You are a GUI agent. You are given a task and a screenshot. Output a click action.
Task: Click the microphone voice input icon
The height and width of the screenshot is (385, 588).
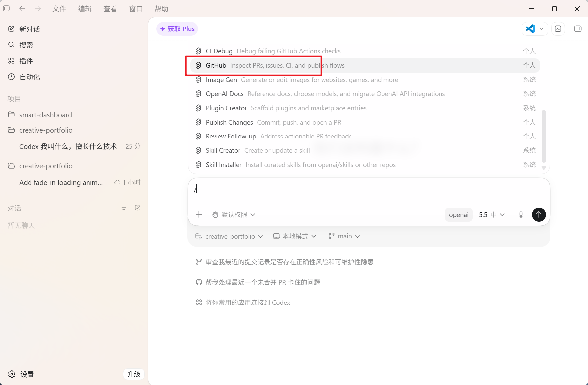[x=521, y=215]
